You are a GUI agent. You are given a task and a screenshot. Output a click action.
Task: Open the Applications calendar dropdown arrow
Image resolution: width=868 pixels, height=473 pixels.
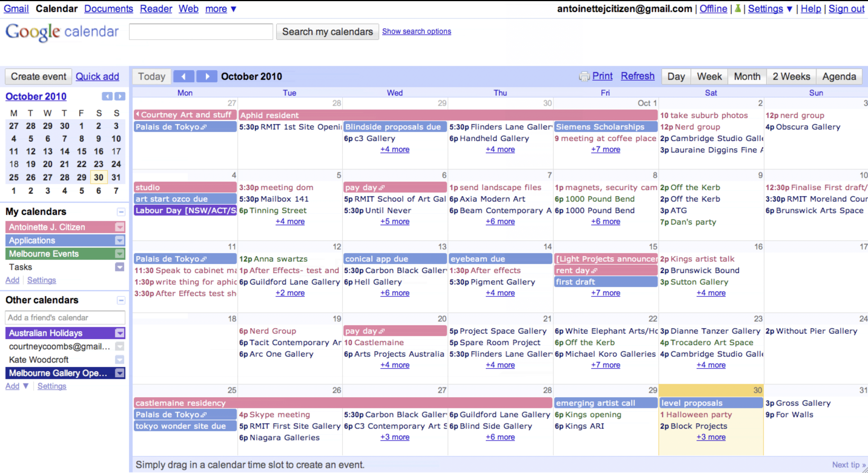[120, 240]
